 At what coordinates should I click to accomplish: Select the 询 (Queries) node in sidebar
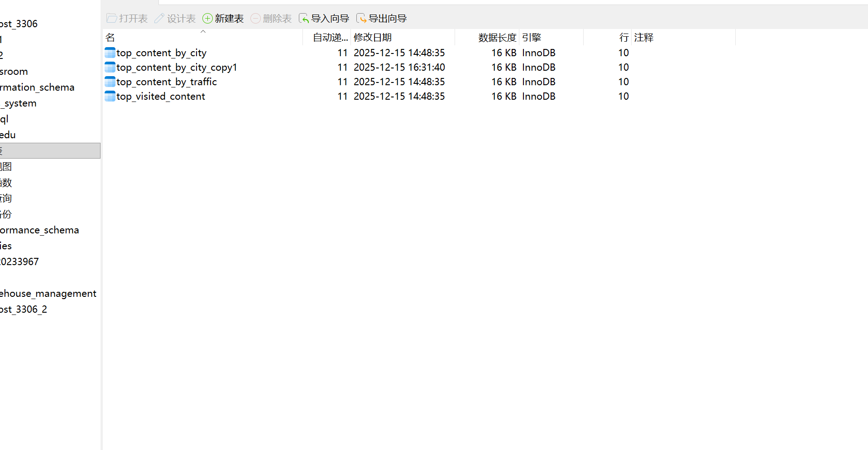click(6, 198)
